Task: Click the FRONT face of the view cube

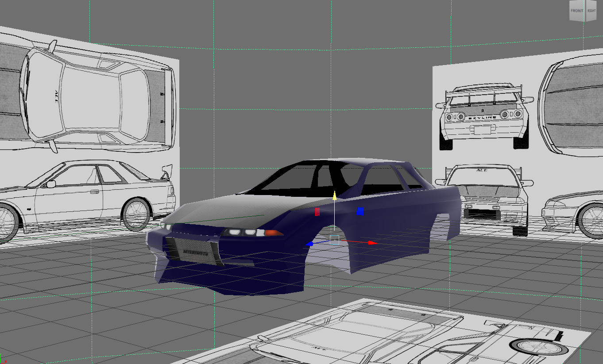Action: [x=577, y=11]
